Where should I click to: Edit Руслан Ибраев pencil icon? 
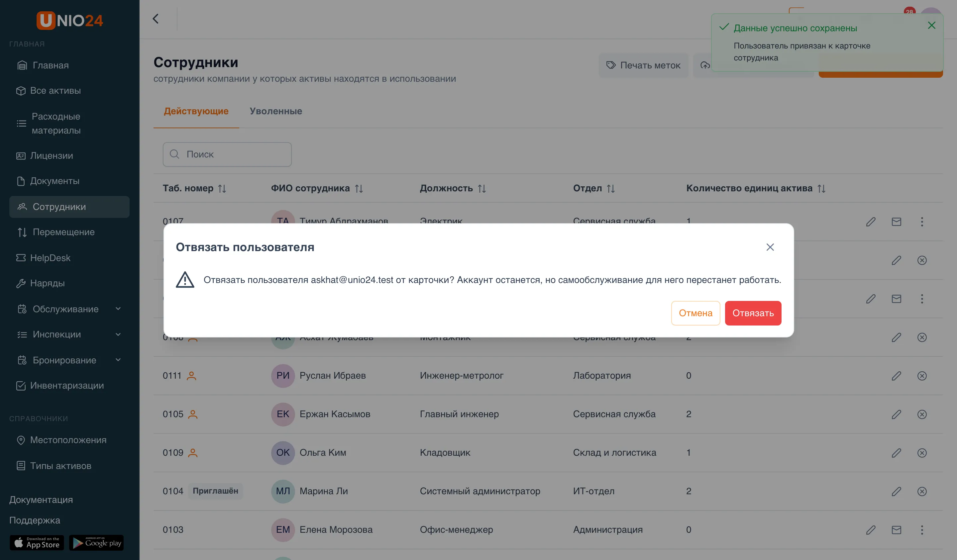click(896, 376)
